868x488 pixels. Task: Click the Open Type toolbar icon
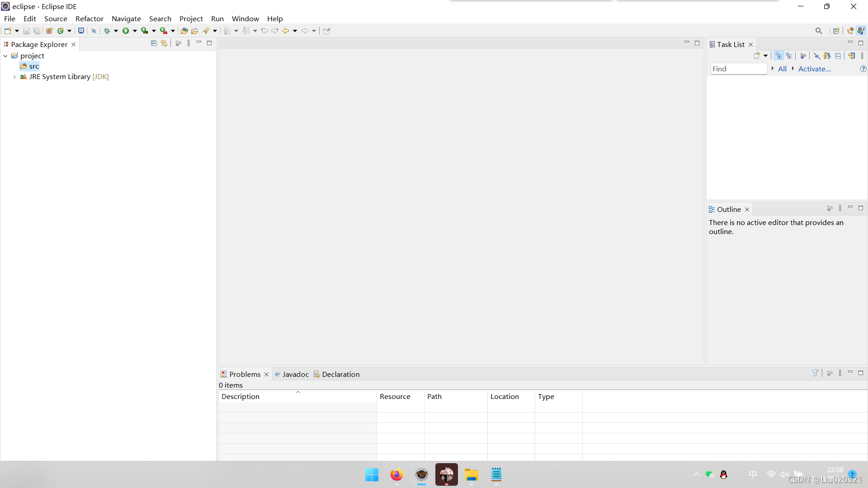184,31
